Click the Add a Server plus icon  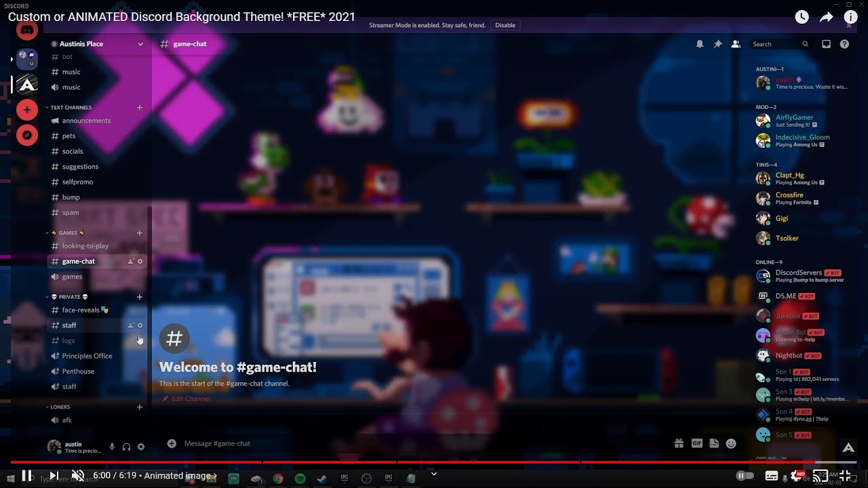click(x=27, y=109)
